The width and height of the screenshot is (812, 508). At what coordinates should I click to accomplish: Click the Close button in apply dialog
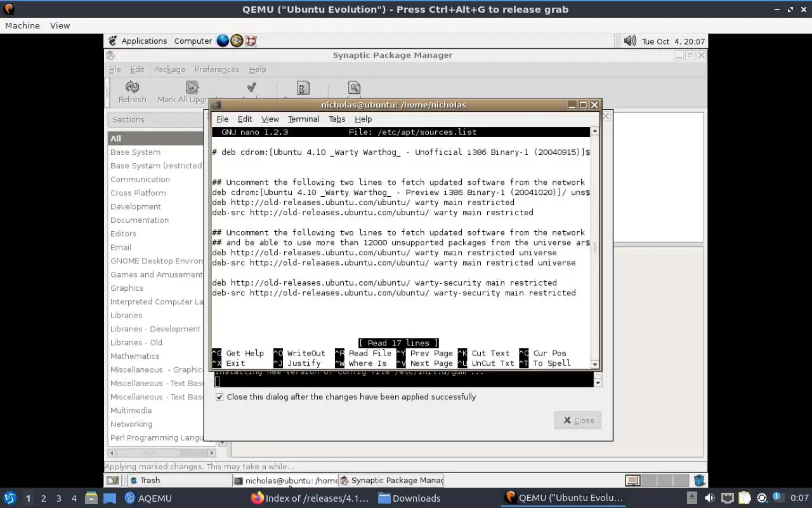click(x=577, y=420)
